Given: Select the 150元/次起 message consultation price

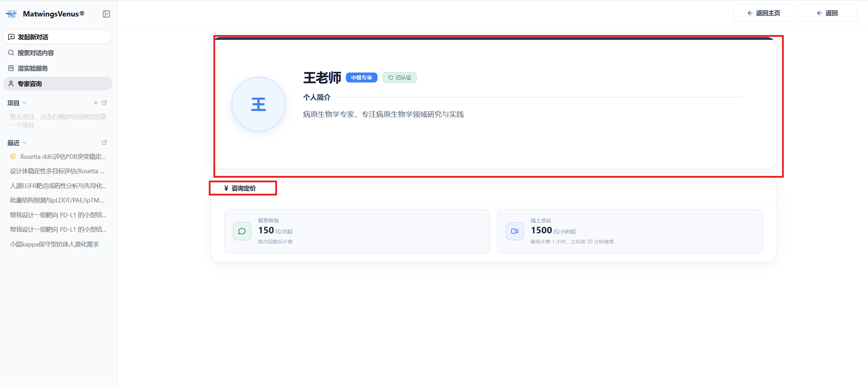Looking at the screenshot, I should click(x=275, y=231).
